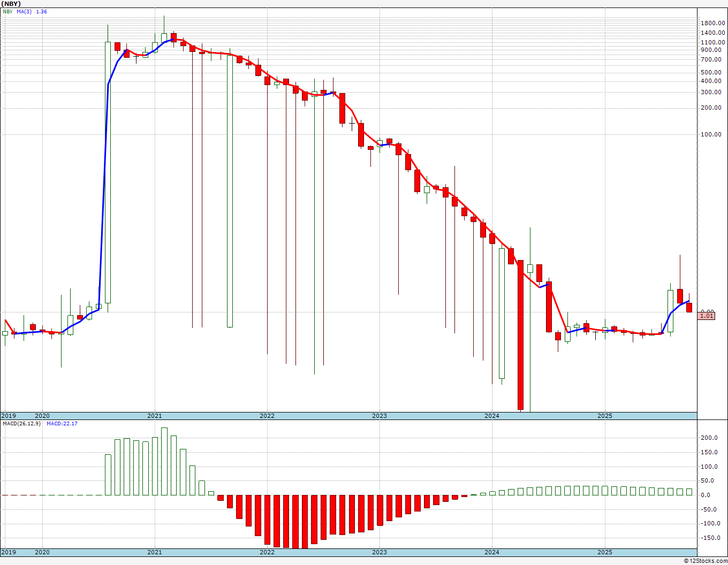Click "2025" on the MACD panel time axis
Viewport: 728px width, 565px height.
coord(605,552)
